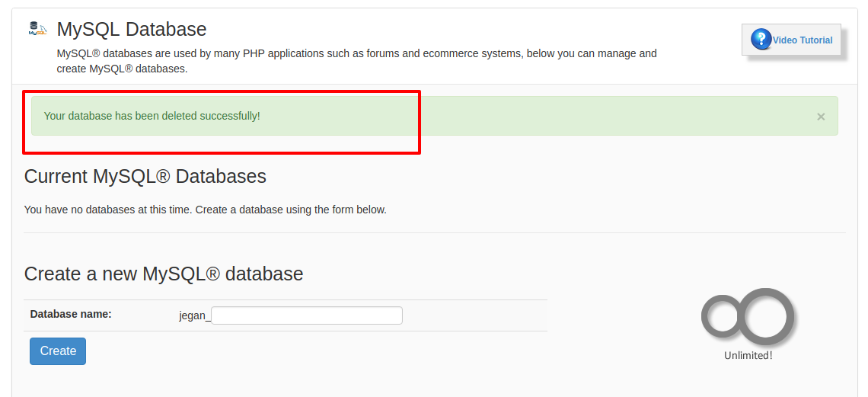Click the 'jegan_' database prefix text
The image size is (868, 397).
click(x=195, y=316)
